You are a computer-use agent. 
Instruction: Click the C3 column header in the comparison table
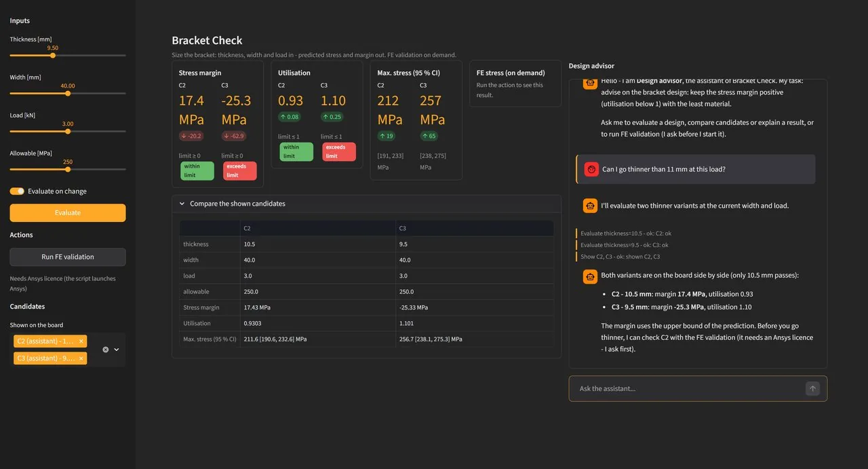tap(475, 228)
